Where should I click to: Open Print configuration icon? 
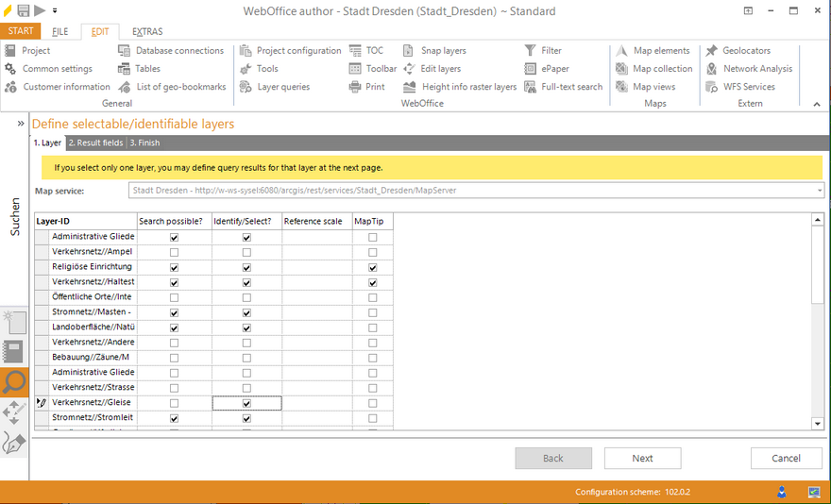click(355, 87)
